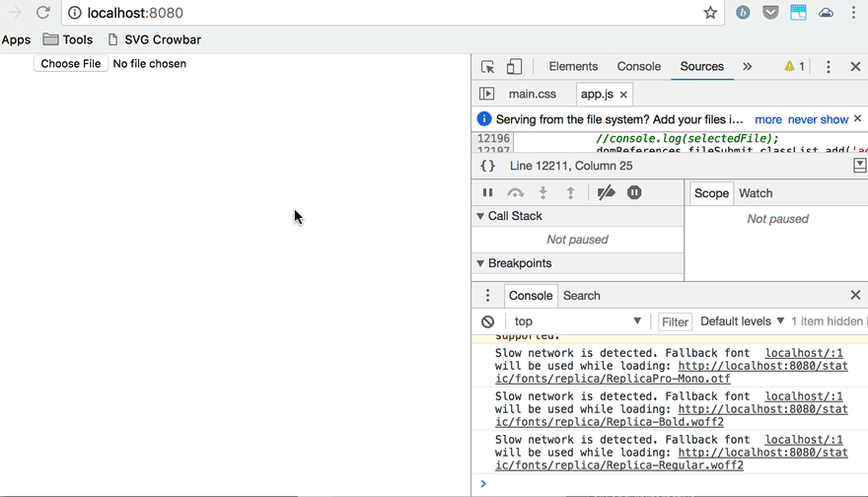This screenshot has width=868, height=497.
Task: Click the Choose File button
Action: 71,64
